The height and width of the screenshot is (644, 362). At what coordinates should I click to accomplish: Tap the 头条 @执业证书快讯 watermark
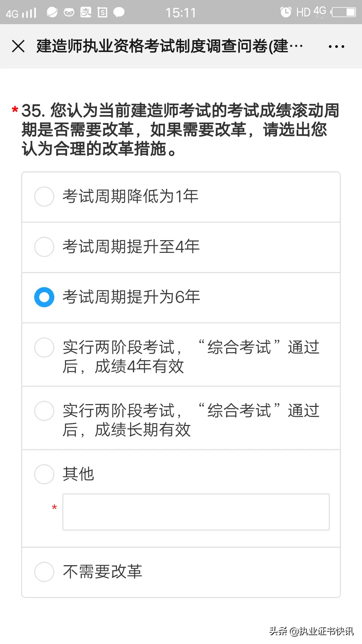311,631
